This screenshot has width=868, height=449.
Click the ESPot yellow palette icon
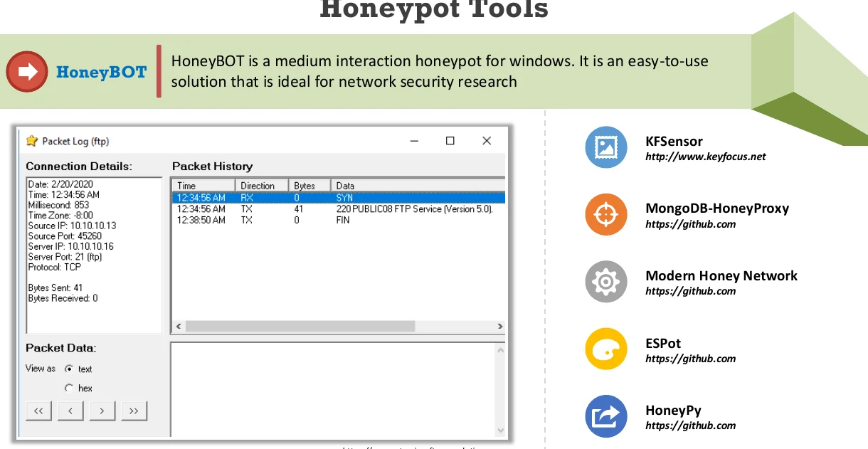(x=606, y=349)
